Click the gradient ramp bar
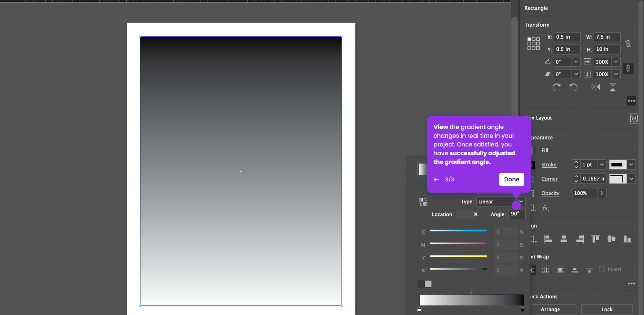 pyautogui.click(x=471, y=300)
